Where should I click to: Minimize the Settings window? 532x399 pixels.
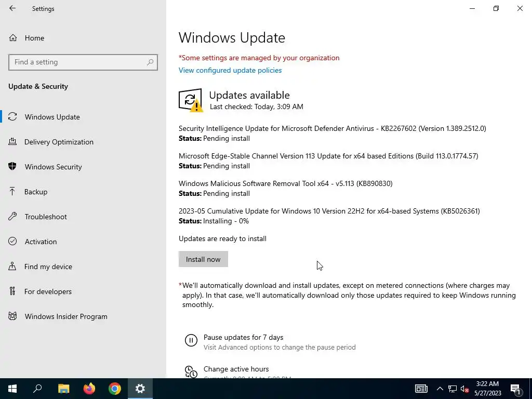[472, 8]
